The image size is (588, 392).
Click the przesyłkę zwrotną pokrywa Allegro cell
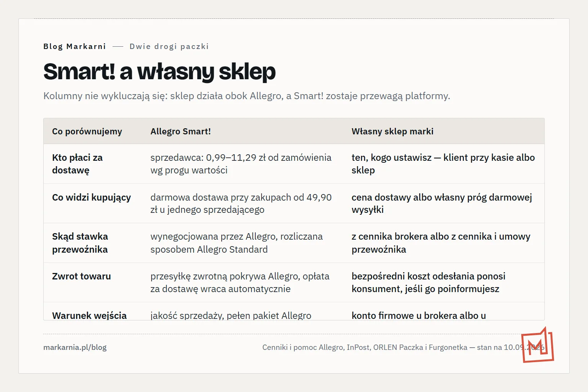coord(240,283)
